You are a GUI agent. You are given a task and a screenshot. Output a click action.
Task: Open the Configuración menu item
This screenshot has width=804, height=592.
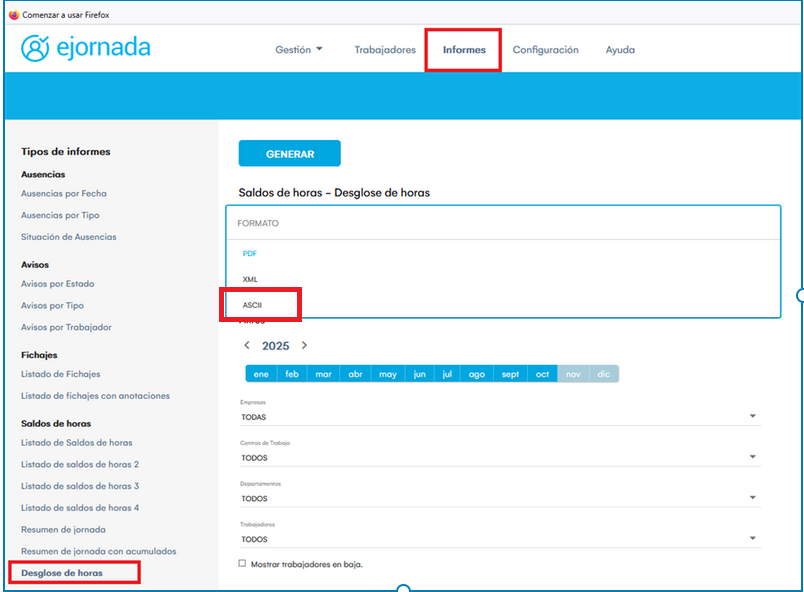pos(545,50)
